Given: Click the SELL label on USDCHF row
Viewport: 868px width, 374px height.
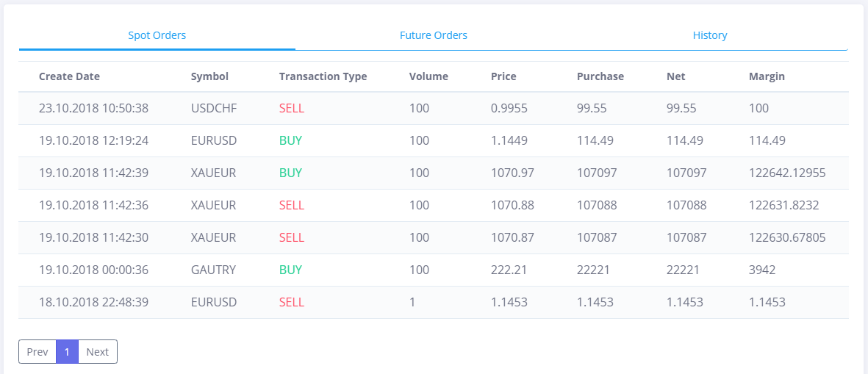Looking at the screenshot, I should point(292,109).
